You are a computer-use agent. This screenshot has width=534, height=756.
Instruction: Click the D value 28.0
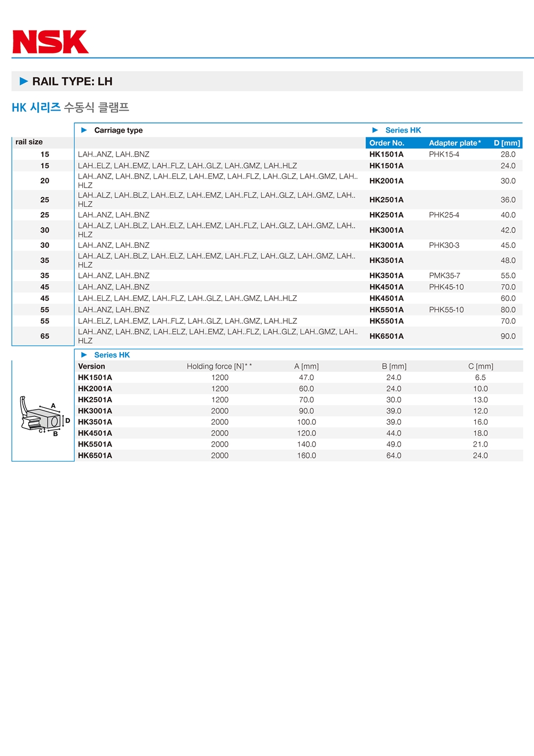pos(508,154)
